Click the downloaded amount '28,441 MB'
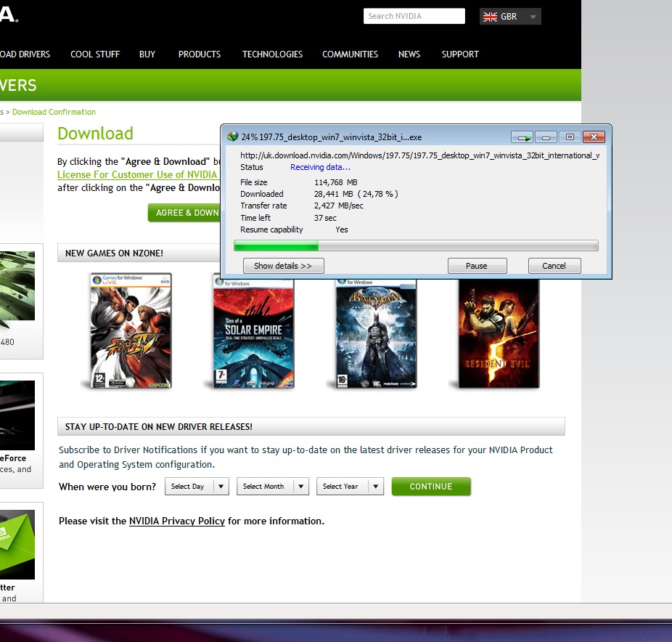This screenshot has height=642, width=672. pyautogui.click(x=333, y=195)
